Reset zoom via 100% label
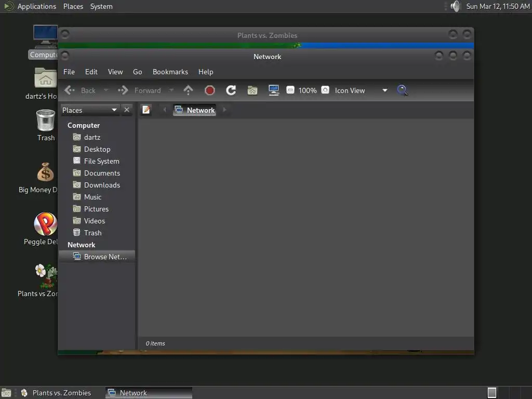This screenshot has width=532, height=399. point(308,90)
